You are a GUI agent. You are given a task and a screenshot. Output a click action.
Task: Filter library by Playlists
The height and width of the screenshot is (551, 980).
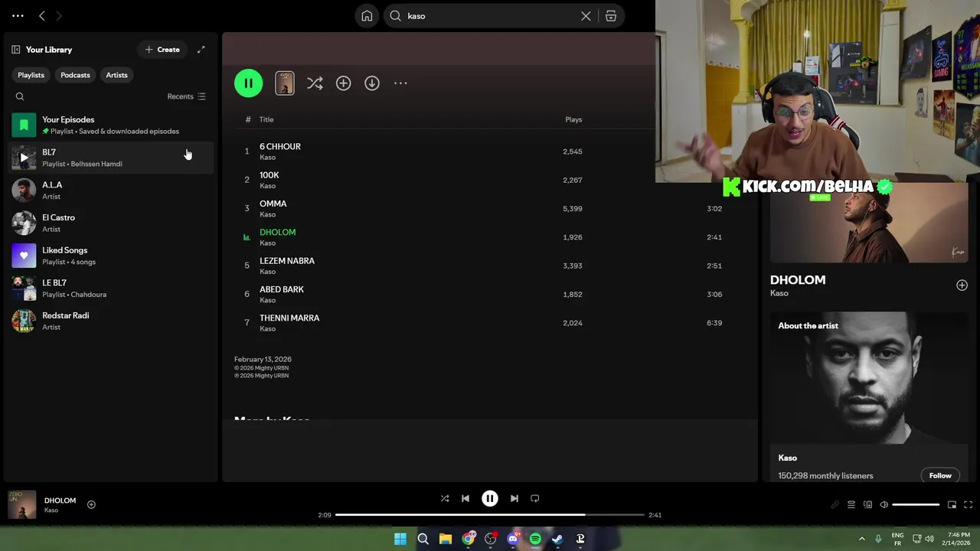[31, 75]
